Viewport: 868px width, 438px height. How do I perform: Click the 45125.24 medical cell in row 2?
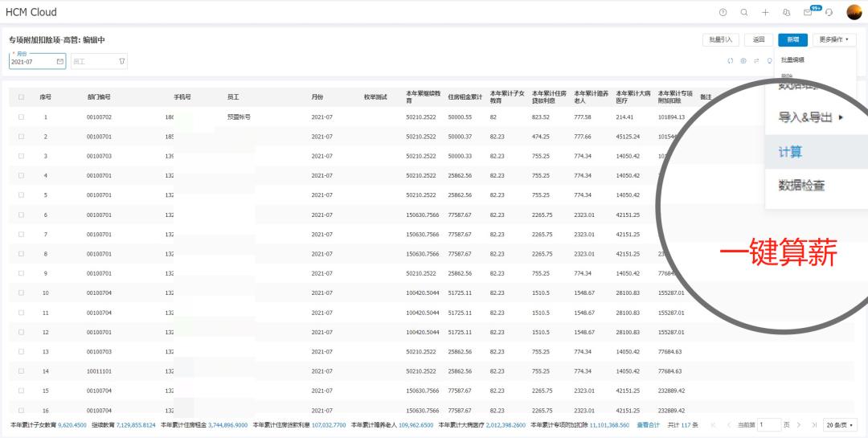(628, 136)
